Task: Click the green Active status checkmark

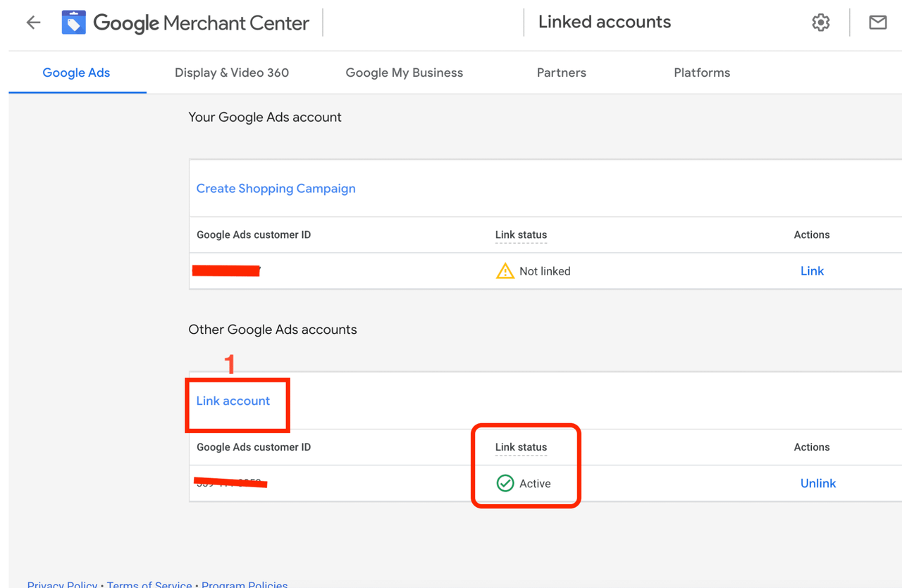Action: 505,483
